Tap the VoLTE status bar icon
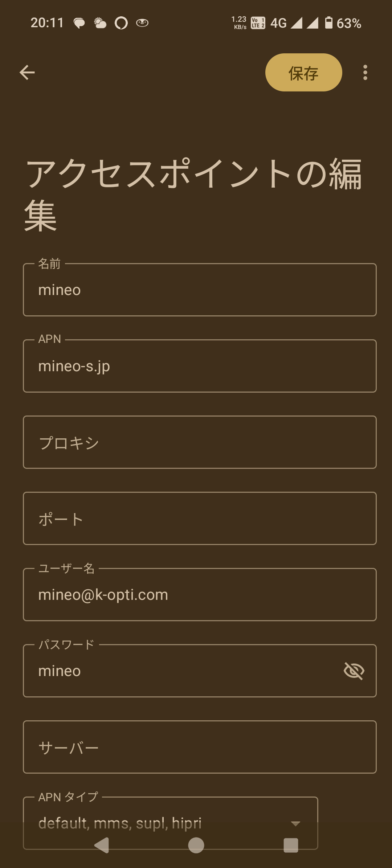 point(258,23)
